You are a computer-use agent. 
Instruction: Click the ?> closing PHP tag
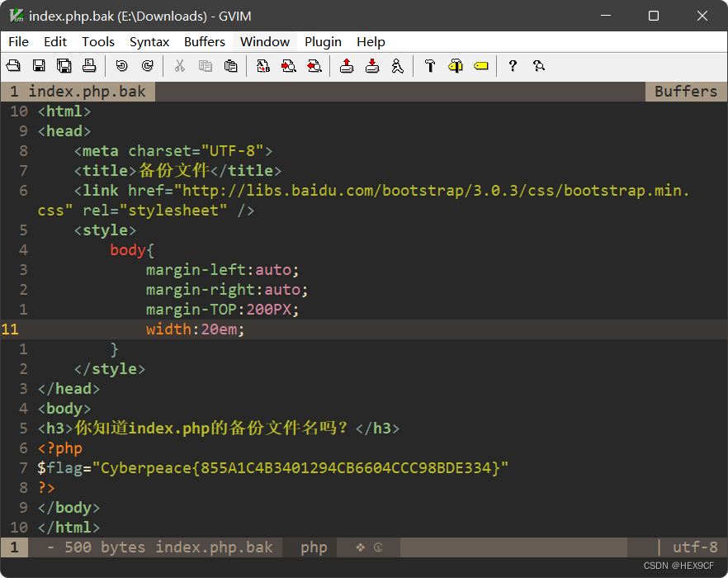[46, 488]
